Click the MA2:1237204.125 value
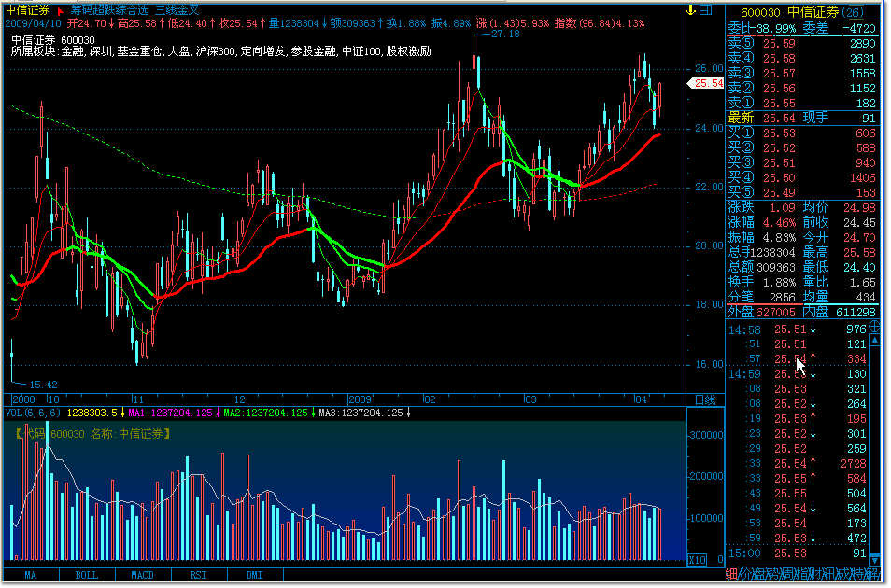891x588 pixels. click(x=266, y=413)
